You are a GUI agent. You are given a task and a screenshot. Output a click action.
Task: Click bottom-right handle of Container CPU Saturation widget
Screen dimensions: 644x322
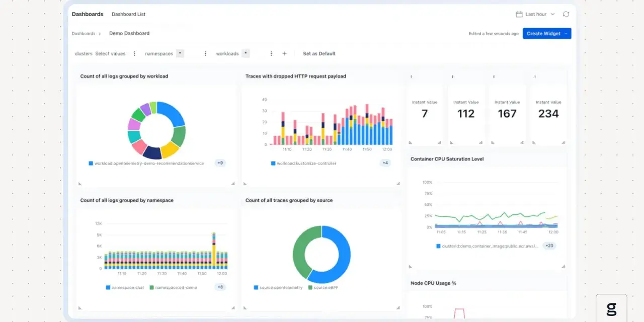tap(563, 266)
